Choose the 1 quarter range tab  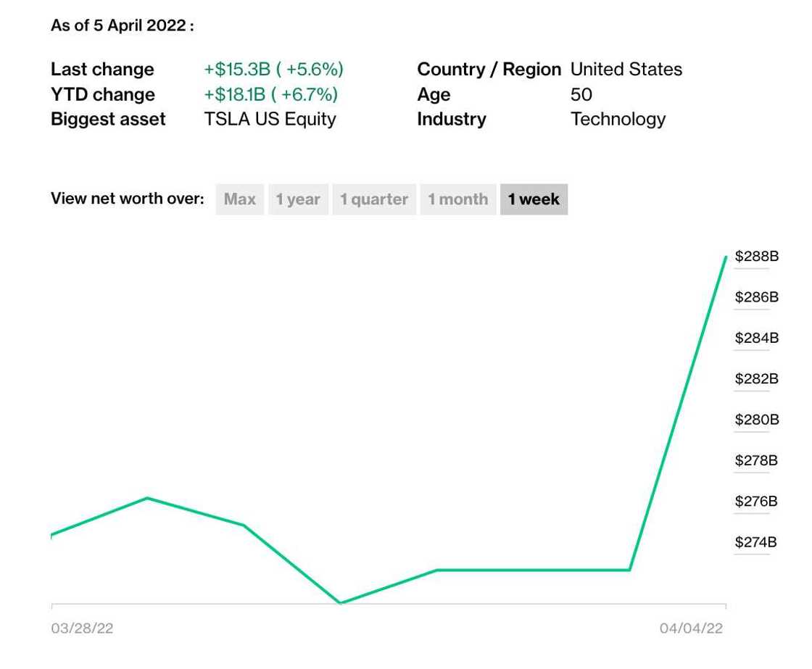tap(373, 199)
